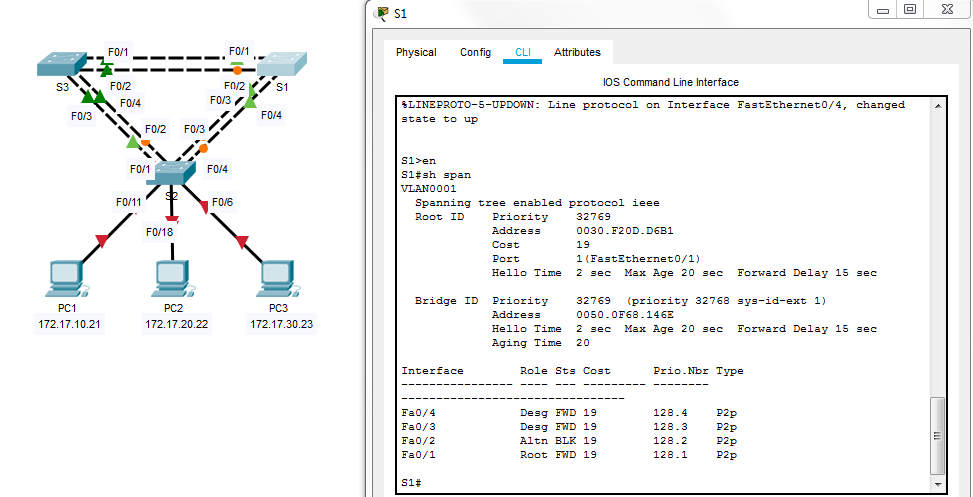Switch to the Physical tab

click(416, 52)
